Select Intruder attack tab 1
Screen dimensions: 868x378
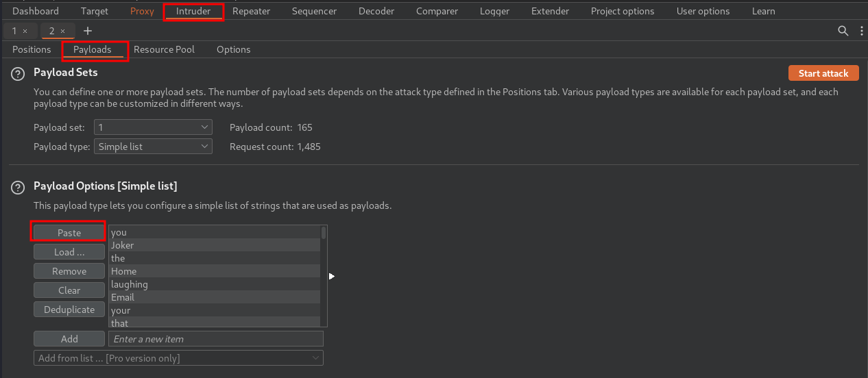point(14,32)
